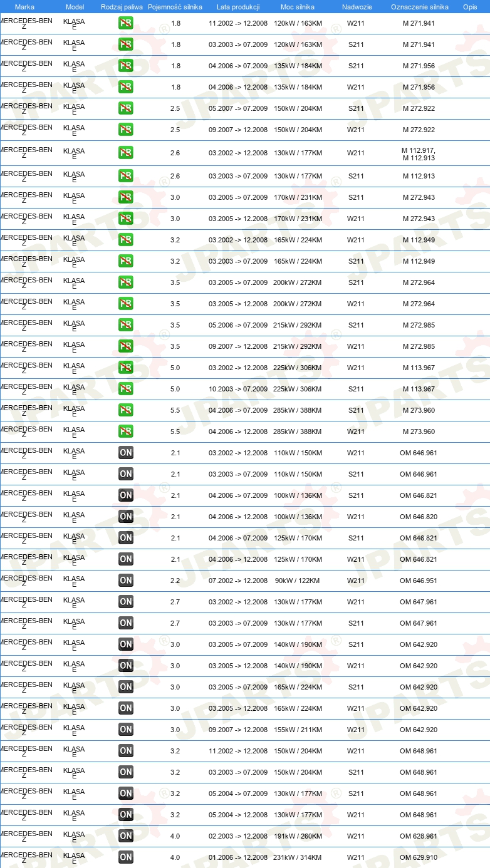Click the Lata produkcji column header
The width and height of the screenshot is (490, 868).
pos(238,7)
